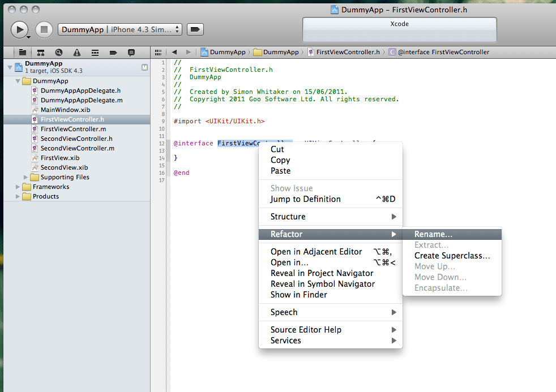Choose Paste from context menu
Image resolution: width=556 pixels, height=392 pixels.
331,171
